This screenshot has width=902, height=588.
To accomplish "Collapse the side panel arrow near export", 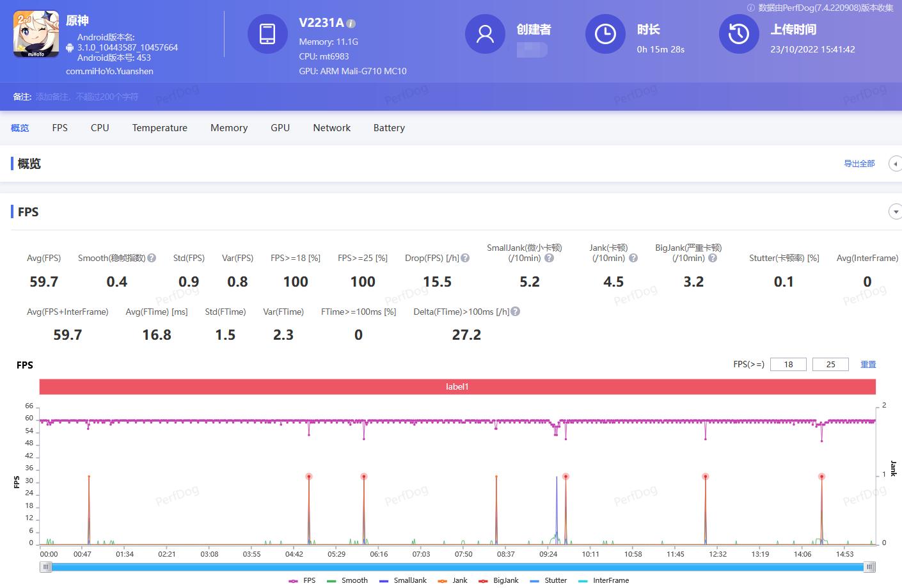I will tap(895, 164).
